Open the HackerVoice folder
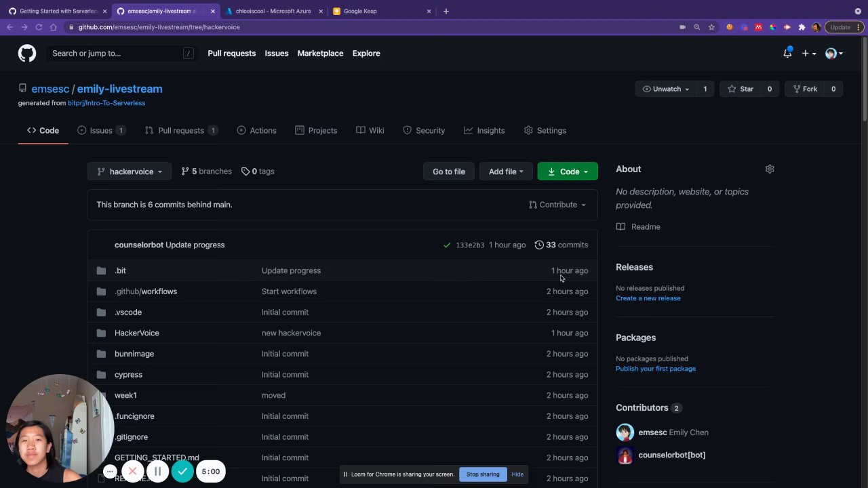This screenshot has height=488, width=868. tap(137, 333)
